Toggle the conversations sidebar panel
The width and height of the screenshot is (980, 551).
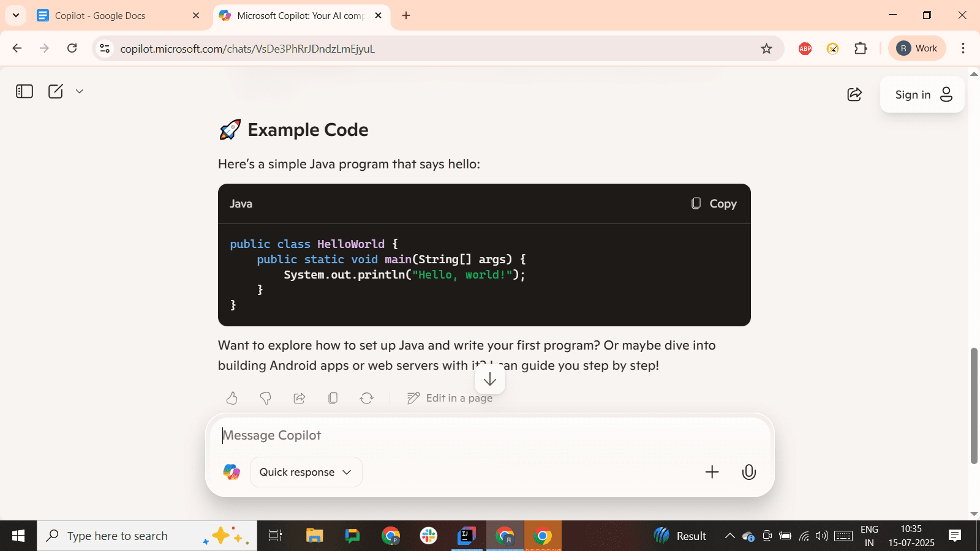point(24,91)
